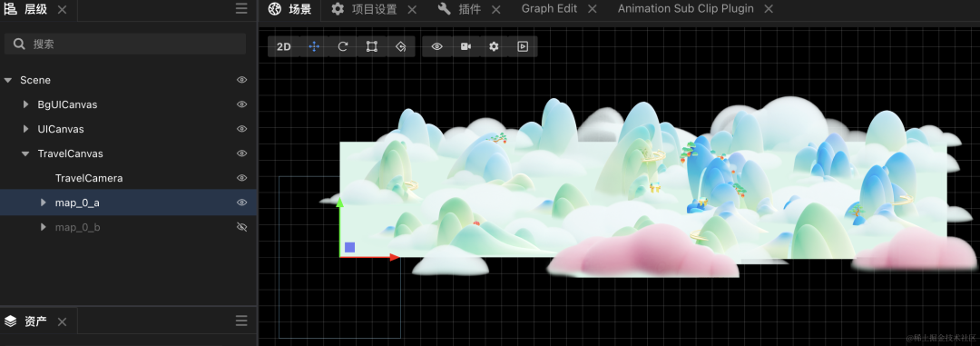Select the map_0_b tree row
The image size is (980, 346).
tap(128, 227)
